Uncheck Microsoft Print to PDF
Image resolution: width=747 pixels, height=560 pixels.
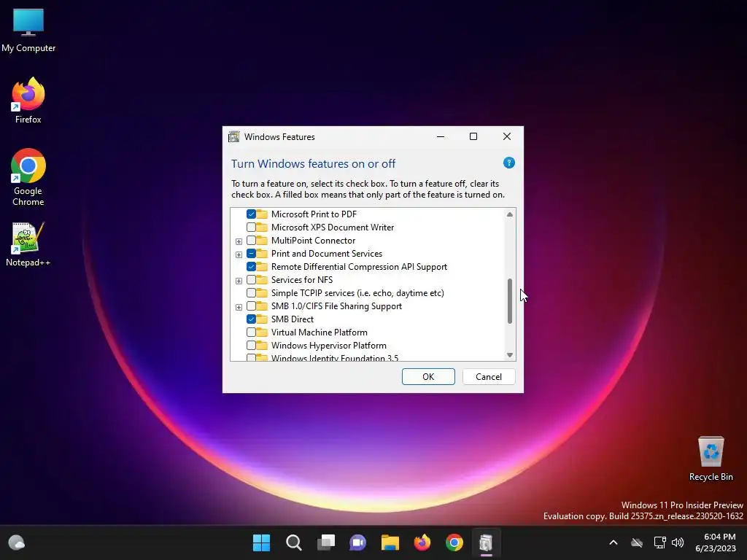[251, 214]
